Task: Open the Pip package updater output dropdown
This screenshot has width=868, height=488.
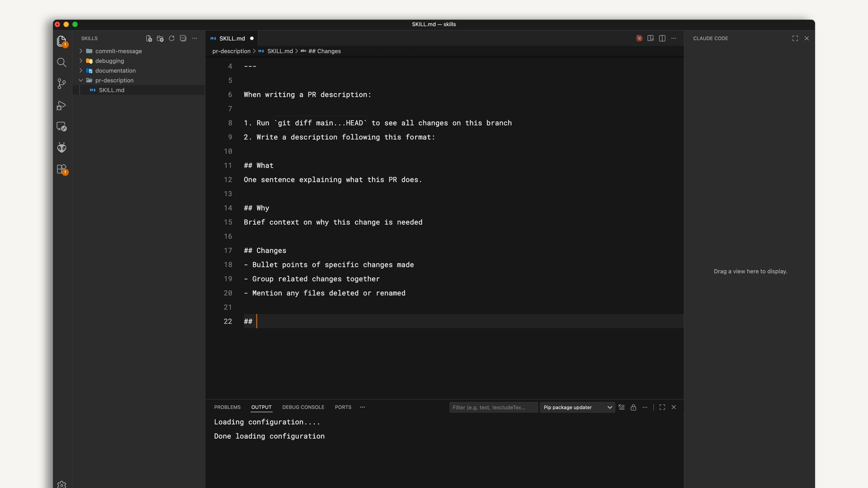Action: coord(577,407)
